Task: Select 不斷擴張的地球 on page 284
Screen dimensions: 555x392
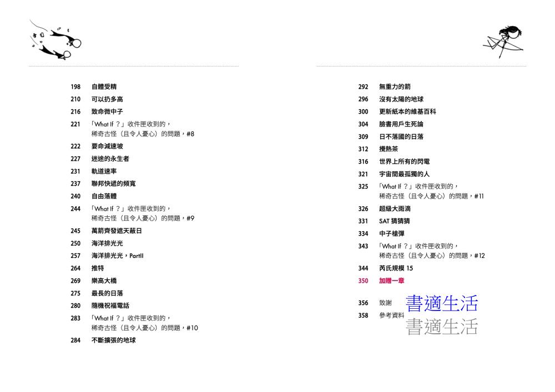Action: 113,340
